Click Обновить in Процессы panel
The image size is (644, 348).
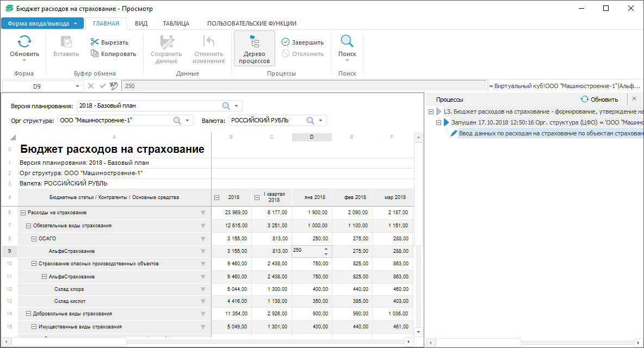pos(599,100)
